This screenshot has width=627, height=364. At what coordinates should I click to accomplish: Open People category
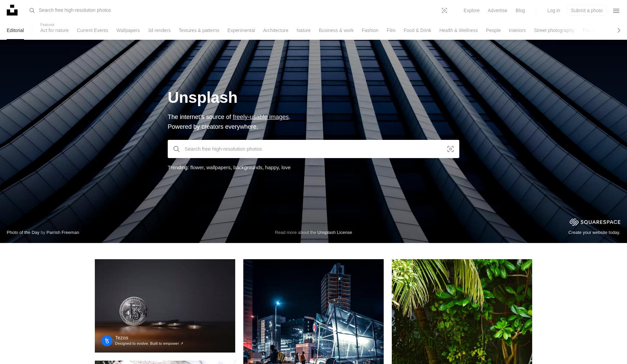493,30
